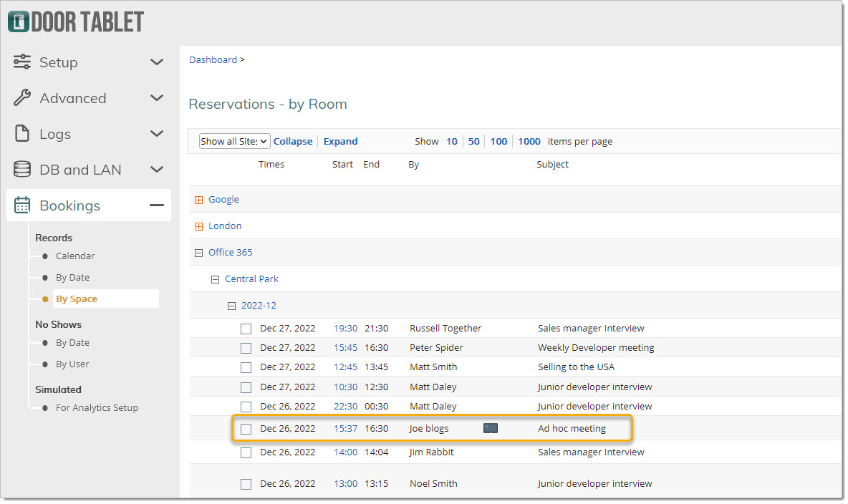Show 100 items per page
This screenshot has width=848, height=504.
498,141
